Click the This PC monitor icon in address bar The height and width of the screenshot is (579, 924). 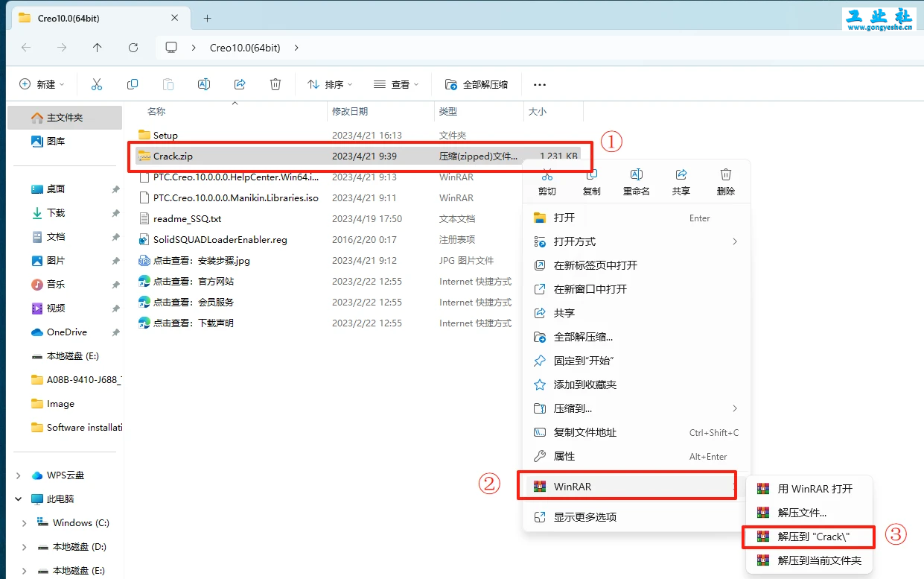click(171, 47)
